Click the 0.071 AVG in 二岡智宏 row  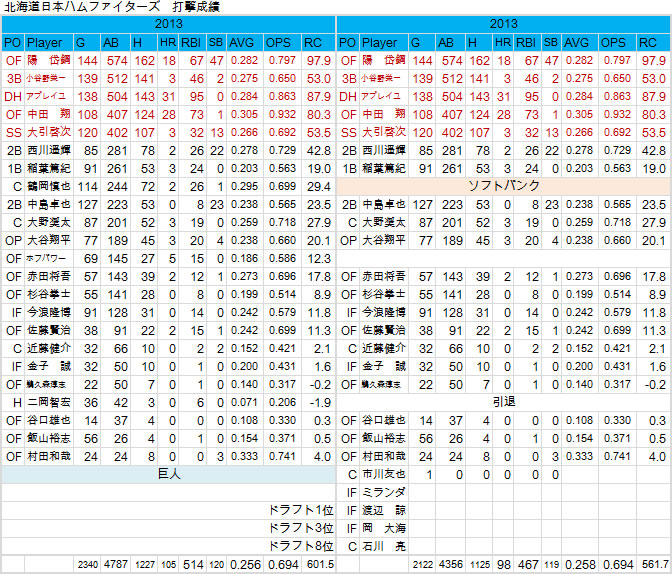(x=245, y=403)
